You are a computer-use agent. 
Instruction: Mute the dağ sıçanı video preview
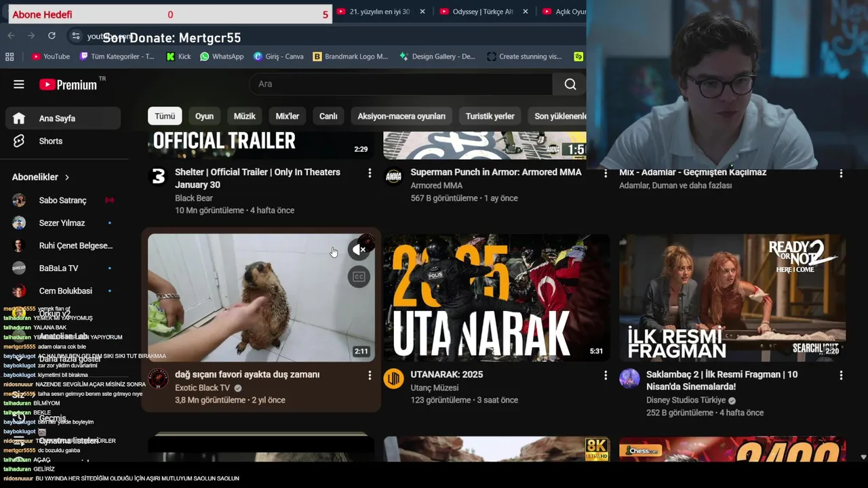(x=359, y=249)
